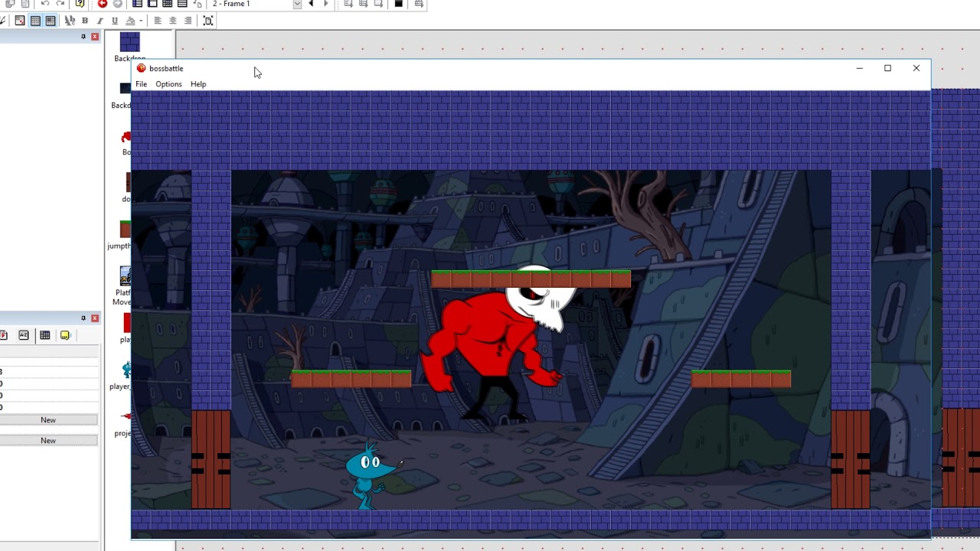Screen dimensions: 980x551
Task: Toggle the snap to grid button
Action: [x=51, y=21]
